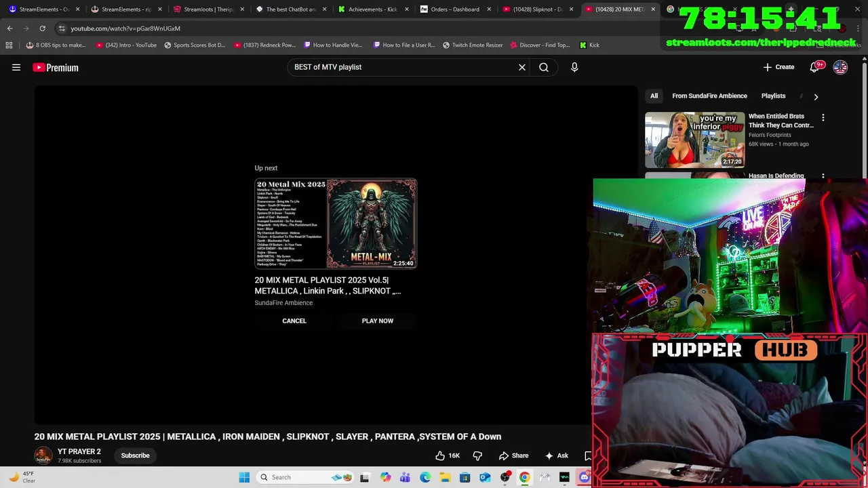
Task: Dislike the video with thumbs down
Action: coord(477,455)
